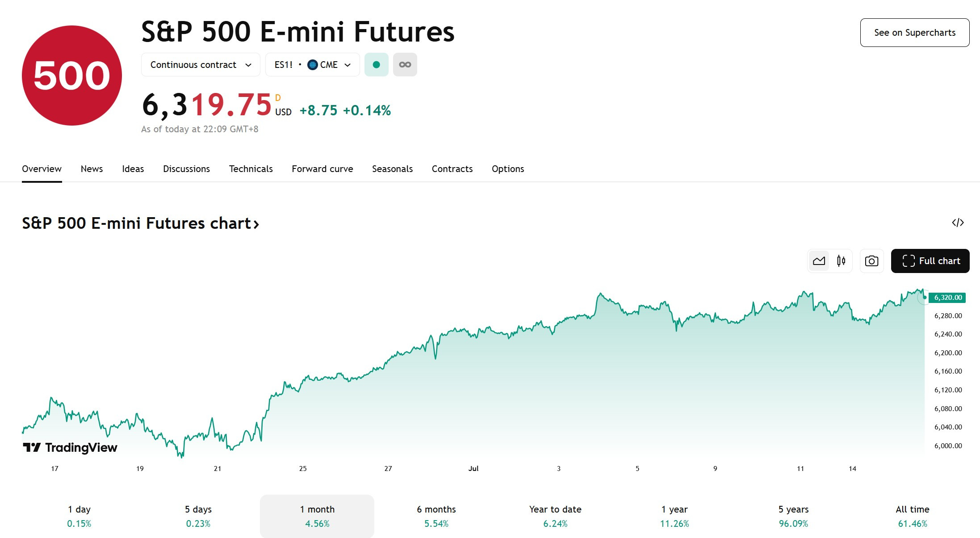Select the 5 days time range

(198, 516)
